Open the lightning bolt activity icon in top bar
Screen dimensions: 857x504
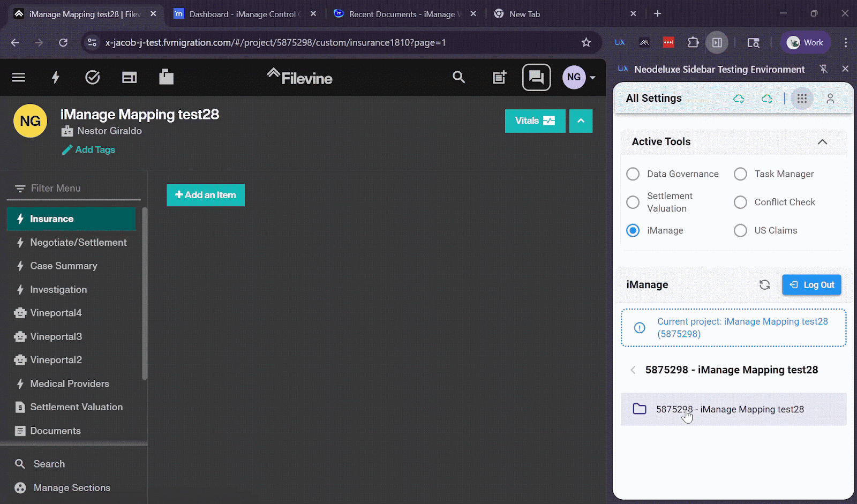pyautogui.click(x=55, y=78)
